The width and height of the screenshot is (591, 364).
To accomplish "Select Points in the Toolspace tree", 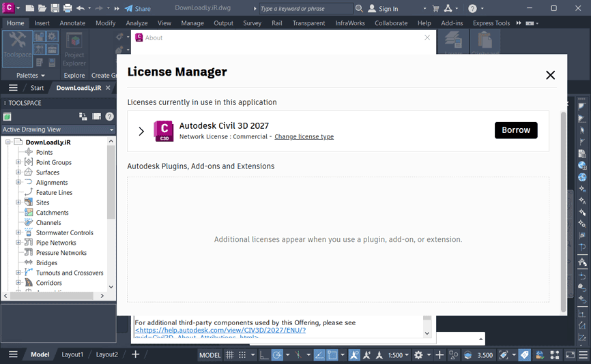I will tap(44, 153).
